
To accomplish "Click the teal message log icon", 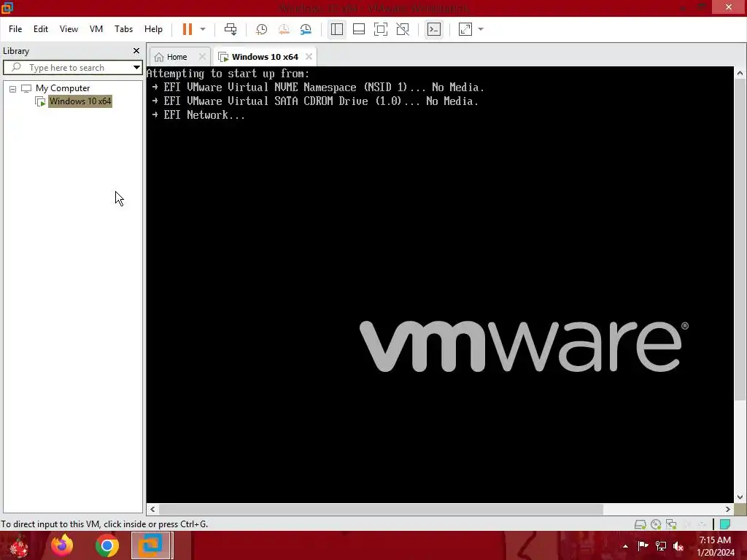I will pos(725,524).
